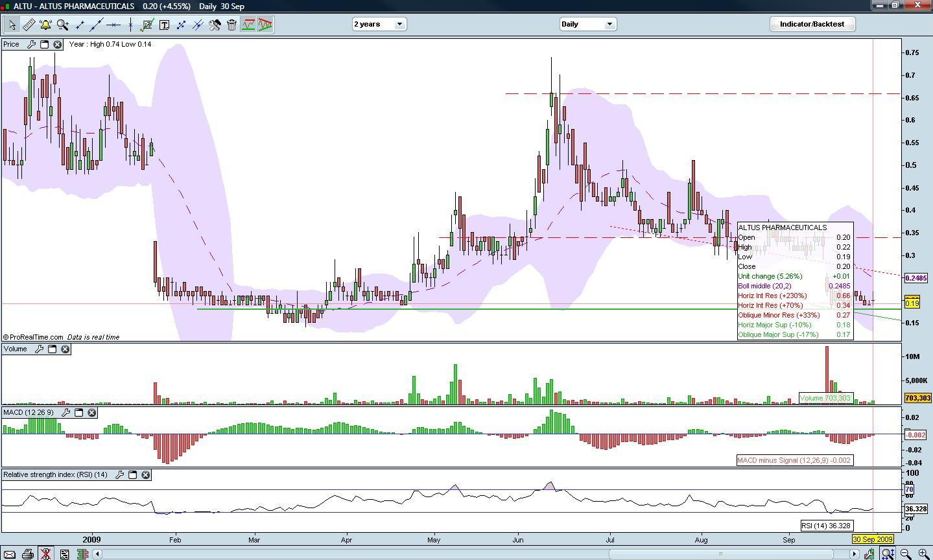The height and width of the screenshot is (560, 933).
Task: Click the 36.328 RSI axis value tag
Action: (x=915, y=509)
